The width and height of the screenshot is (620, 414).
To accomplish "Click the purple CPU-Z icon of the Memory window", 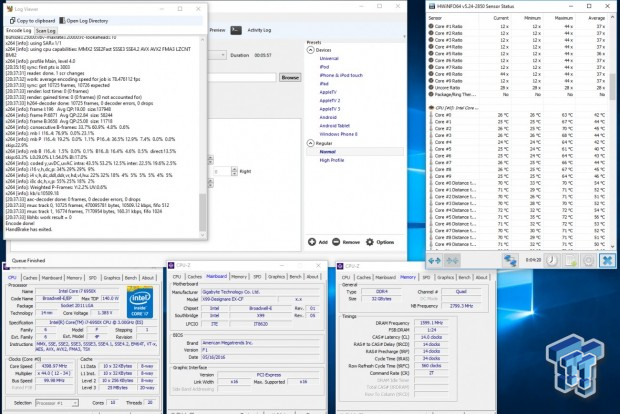I will [x=340, y=266].
